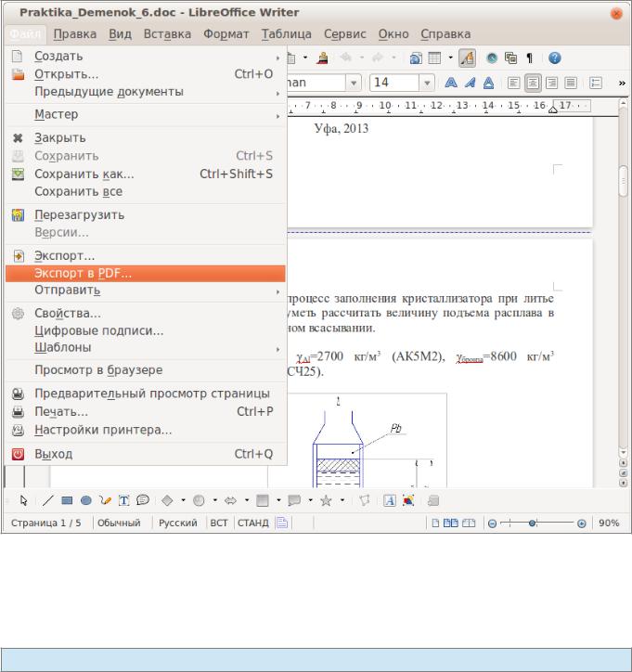Open the Таблица menu in the menu bar

tap(287, 33)
